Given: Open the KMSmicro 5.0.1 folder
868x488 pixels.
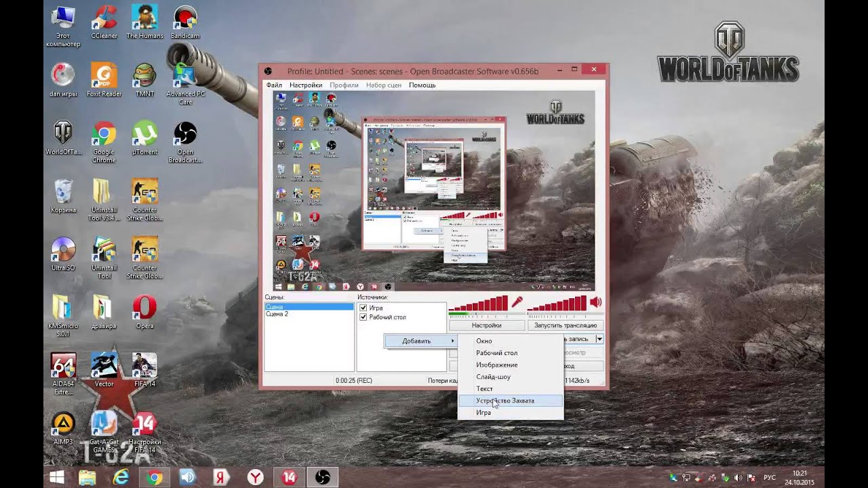Looking at the screenshot, I should coord(63,316).
